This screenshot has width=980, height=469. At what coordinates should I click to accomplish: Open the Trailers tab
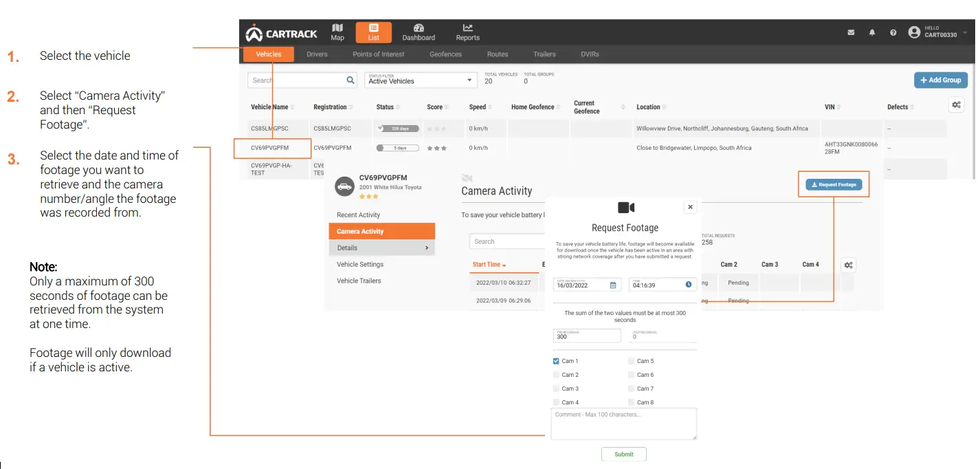(544, 54)
